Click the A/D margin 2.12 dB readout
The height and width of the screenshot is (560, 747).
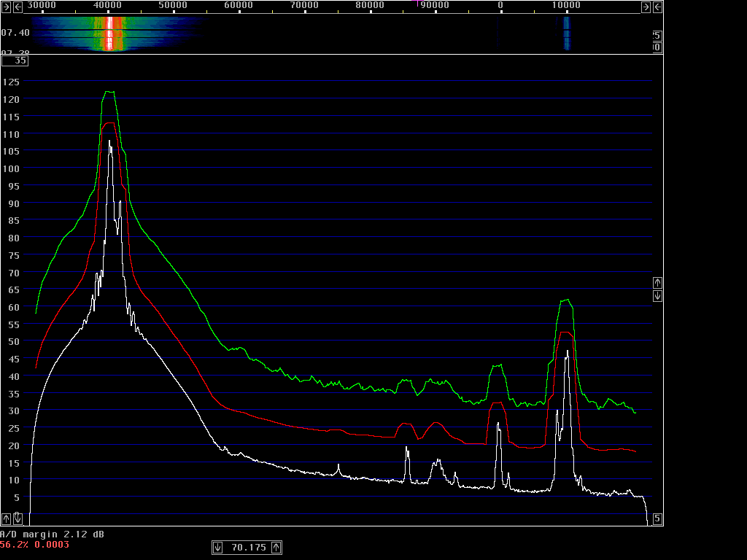click(52, 534)
